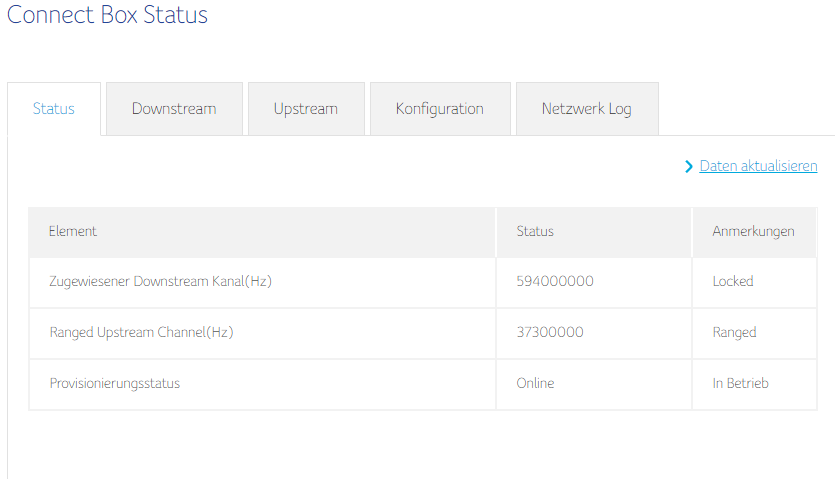This screenshot has height=479, width=835.
Task: Switch to the Upstream tab
Action: coord(306,109)
